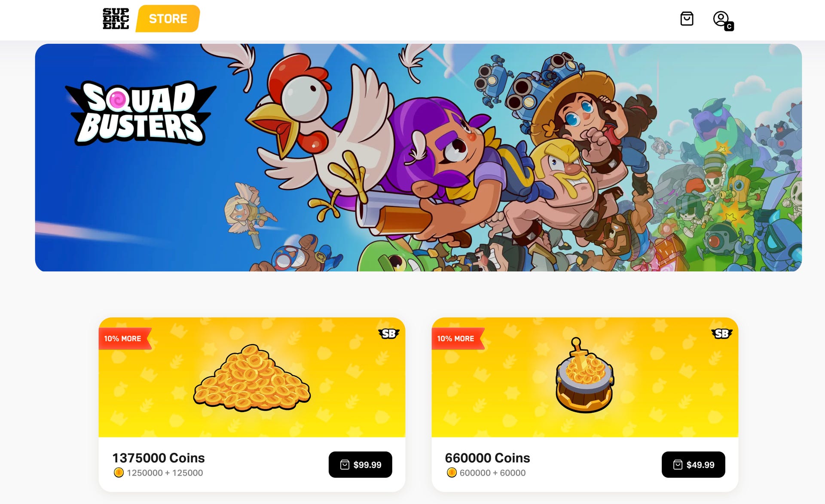Screen dimensions: 825x504
Task: Click the Supercell logo
Action: point(116,18)
